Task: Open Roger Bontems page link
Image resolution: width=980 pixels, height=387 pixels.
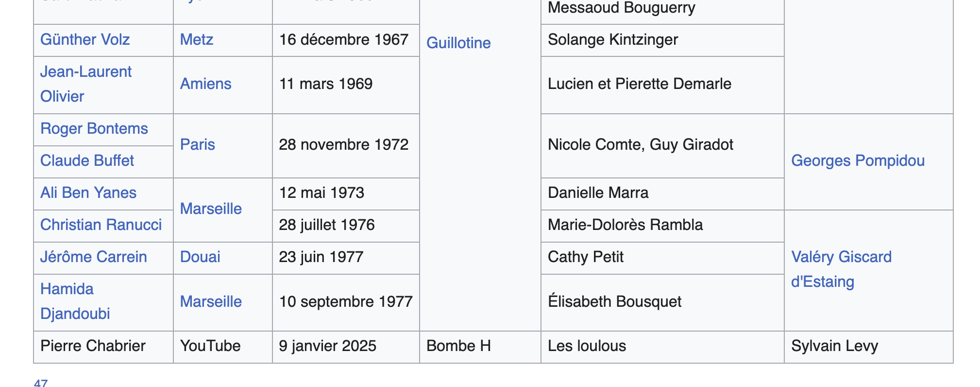Action: (94, 128)
